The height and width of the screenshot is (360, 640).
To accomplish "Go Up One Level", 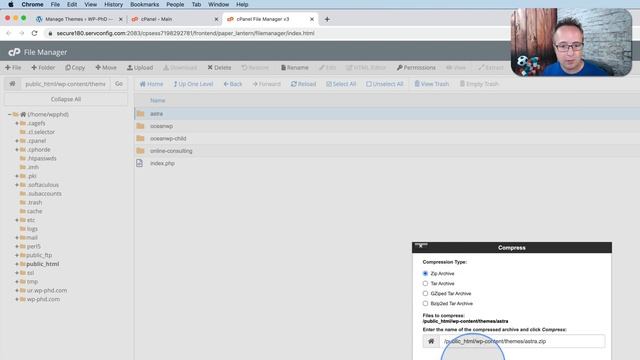I will pos(193,84).
